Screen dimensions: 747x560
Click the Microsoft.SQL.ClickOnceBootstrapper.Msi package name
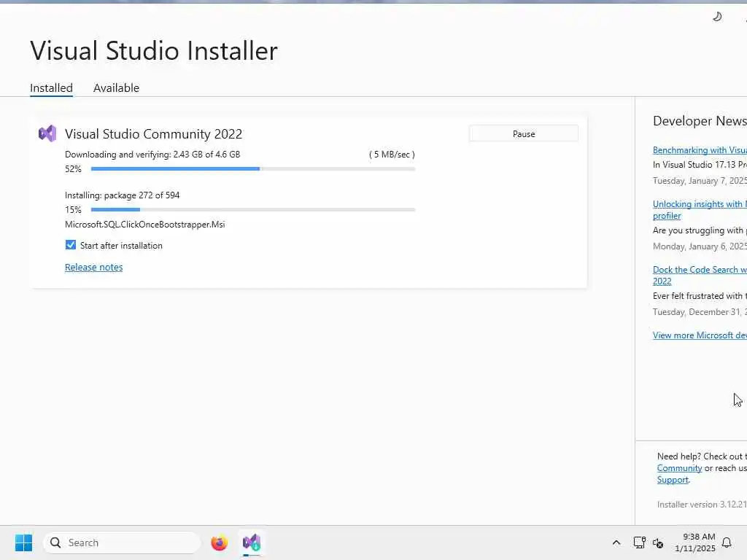point(145,225)
